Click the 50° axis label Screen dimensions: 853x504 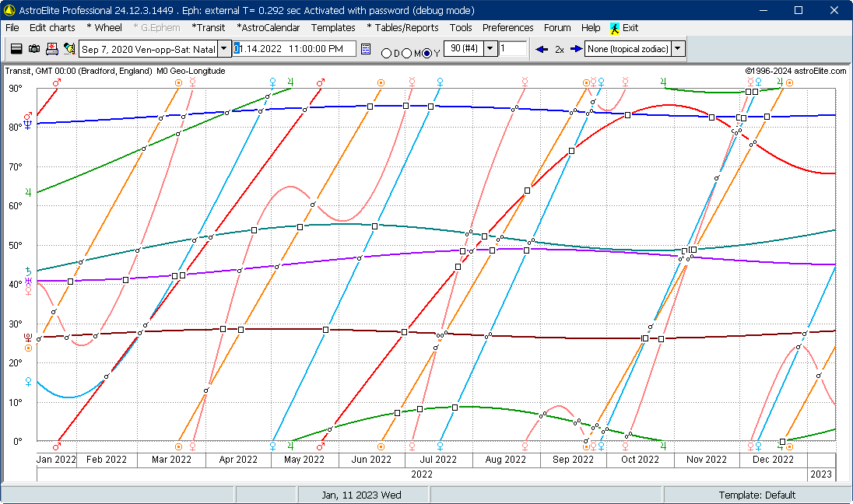[16, 245]
